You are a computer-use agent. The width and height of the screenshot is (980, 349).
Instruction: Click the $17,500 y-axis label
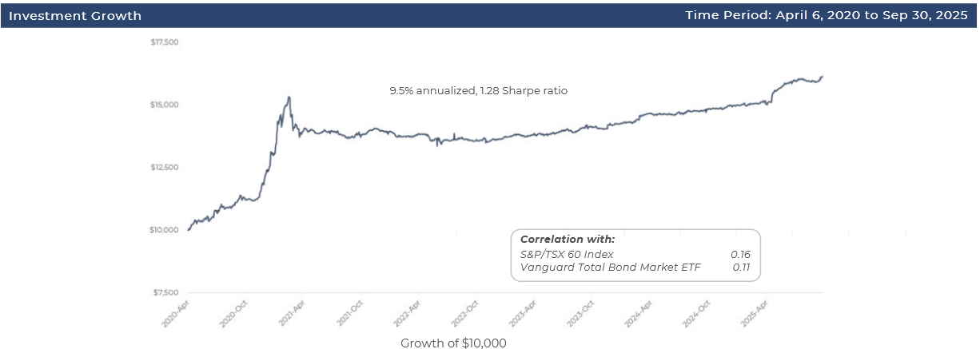coord(165,42)
